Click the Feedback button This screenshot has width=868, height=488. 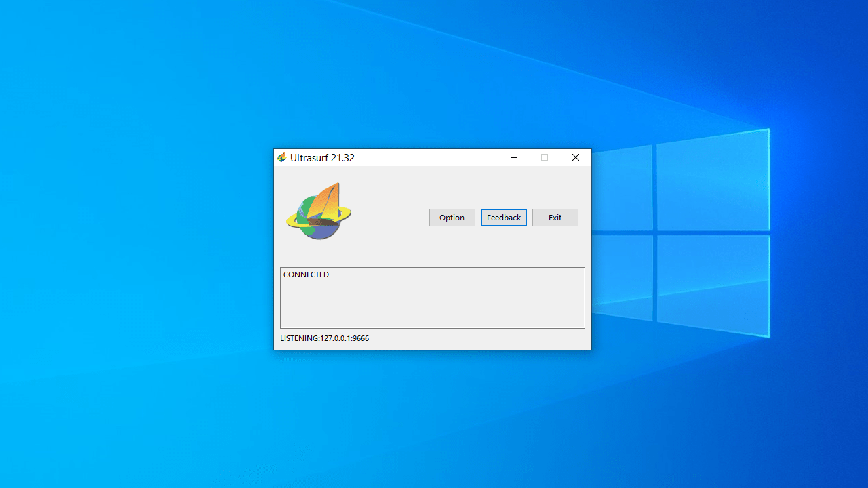coord(504,218)
